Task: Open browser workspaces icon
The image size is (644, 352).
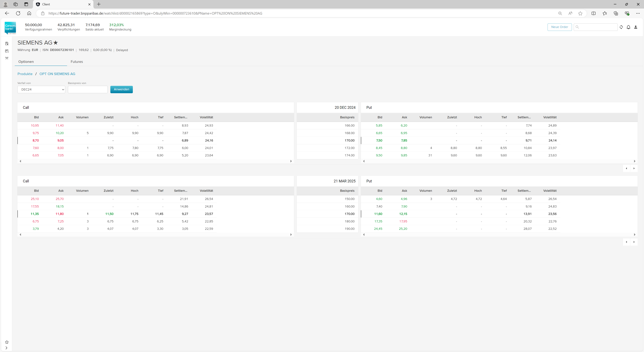Action: pos(15,4)
